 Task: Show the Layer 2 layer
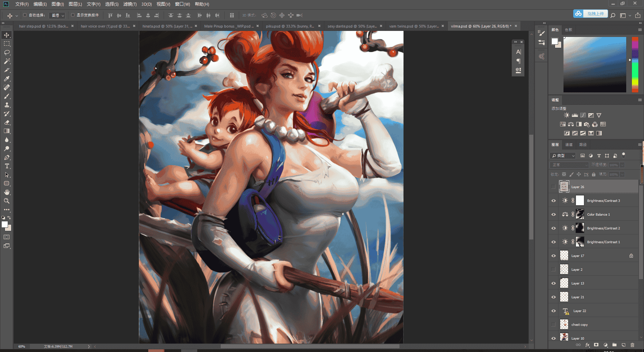tap(553, 270)
